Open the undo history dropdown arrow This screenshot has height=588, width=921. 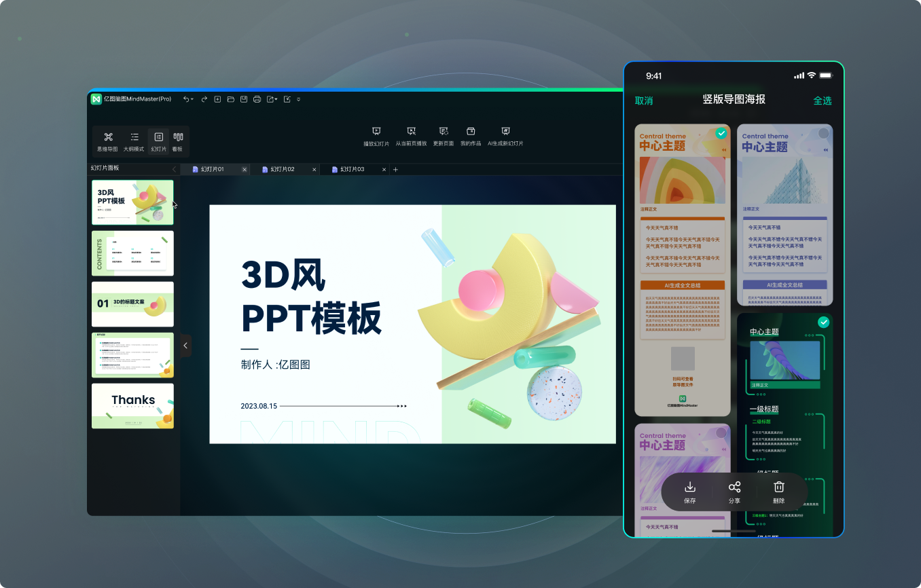192,100
